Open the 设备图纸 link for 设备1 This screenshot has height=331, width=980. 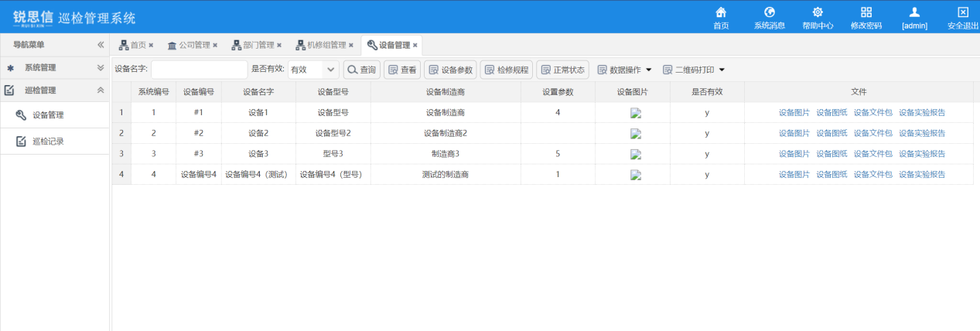(831, 112)
